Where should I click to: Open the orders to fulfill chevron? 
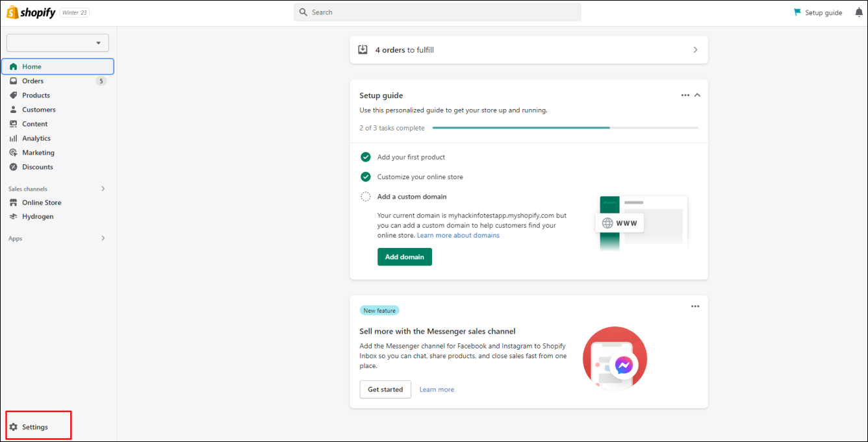695,49
